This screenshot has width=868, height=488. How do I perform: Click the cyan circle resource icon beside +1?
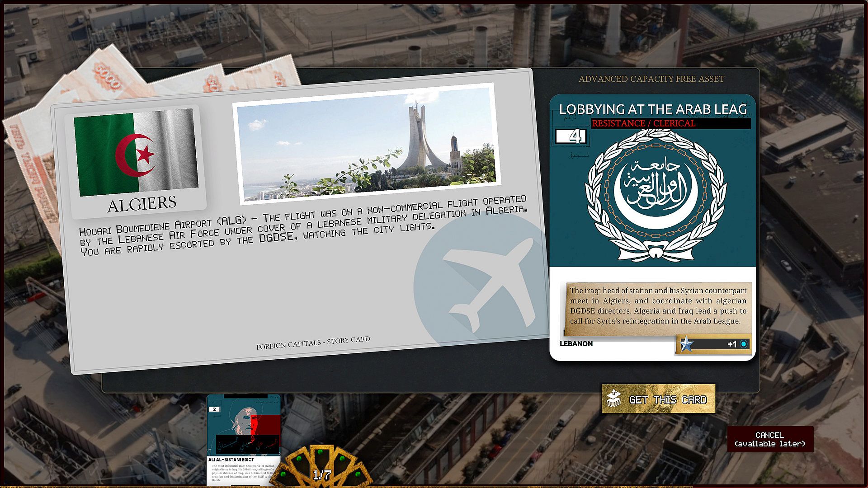(744, 344)
